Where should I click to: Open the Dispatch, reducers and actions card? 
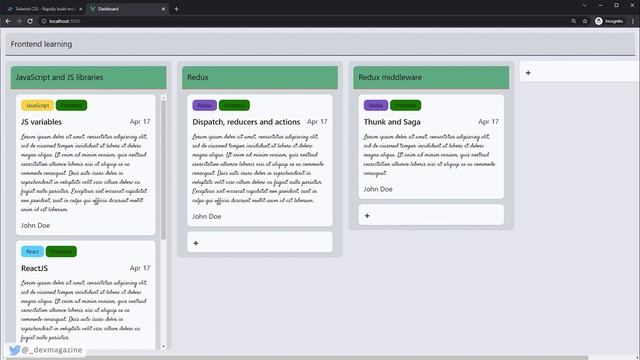(x=246, y=122)
